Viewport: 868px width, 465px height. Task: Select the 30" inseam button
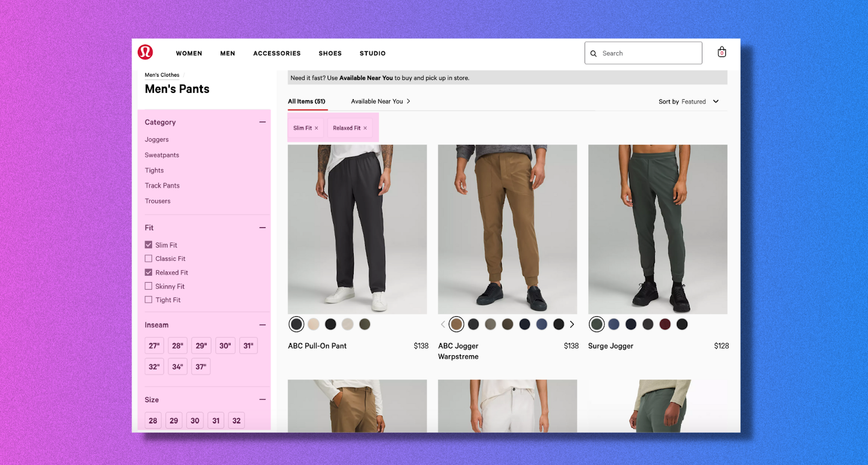coord(225,346)
